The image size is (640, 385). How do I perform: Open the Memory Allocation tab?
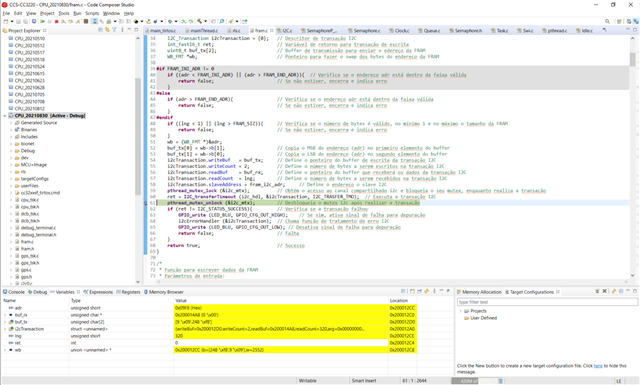point(479,292)
